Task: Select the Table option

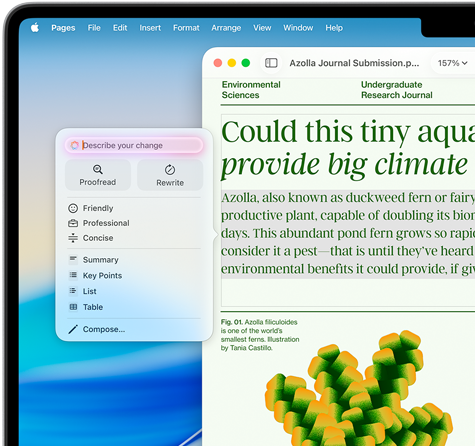Action: coord(134,307)
